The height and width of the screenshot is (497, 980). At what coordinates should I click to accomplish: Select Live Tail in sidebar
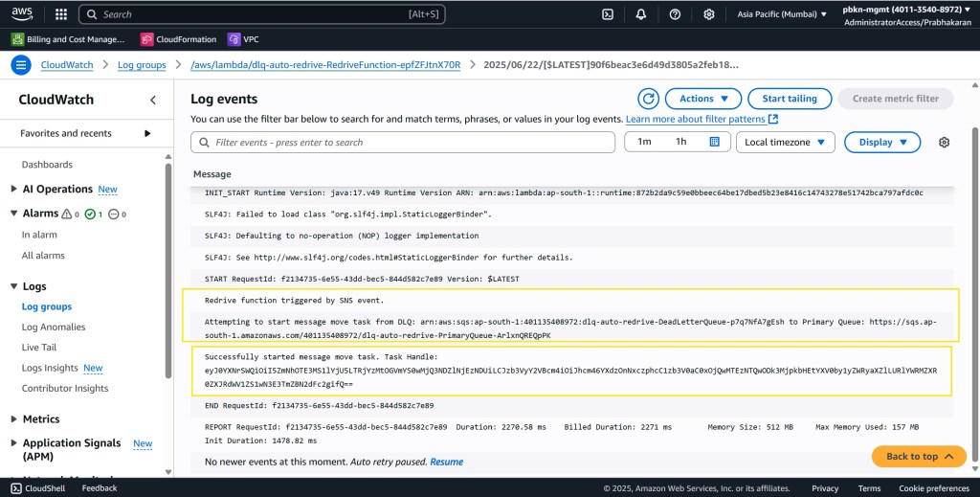point(39,348)
